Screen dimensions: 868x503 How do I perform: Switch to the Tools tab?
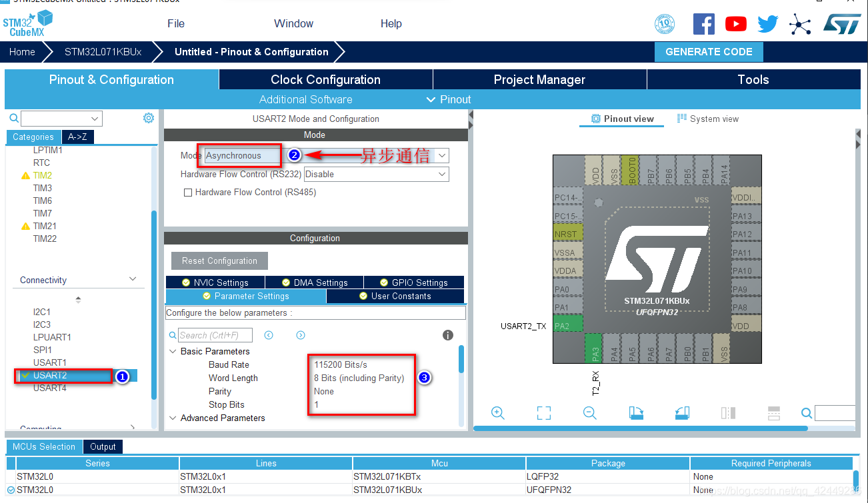[x=753, y=79]
